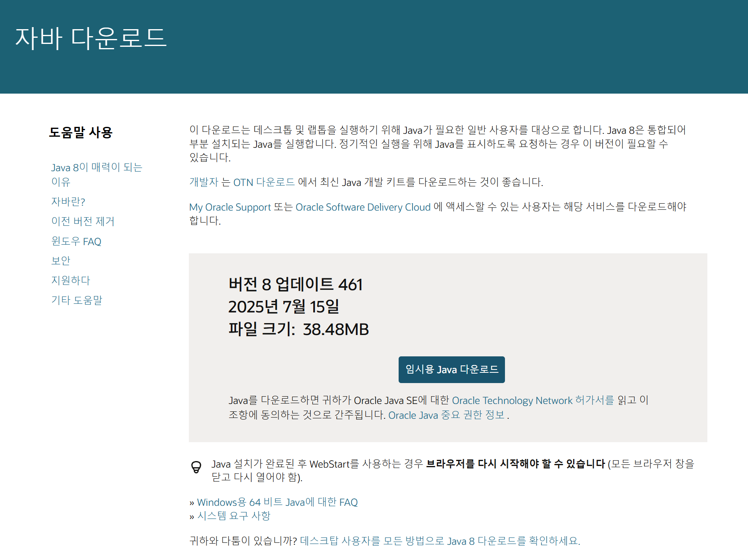Open the 보안 sidebar link
Viewport: 748px width, 560px height.
point(61,261)
